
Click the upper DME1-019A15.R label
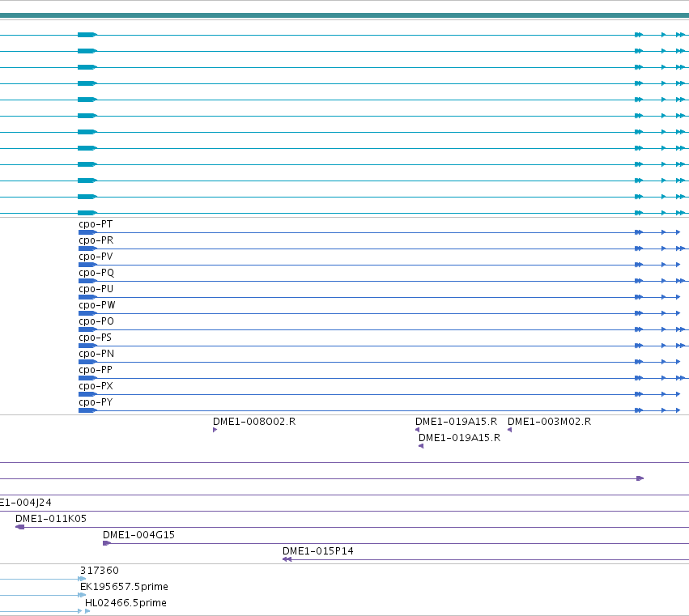[456, 422]
